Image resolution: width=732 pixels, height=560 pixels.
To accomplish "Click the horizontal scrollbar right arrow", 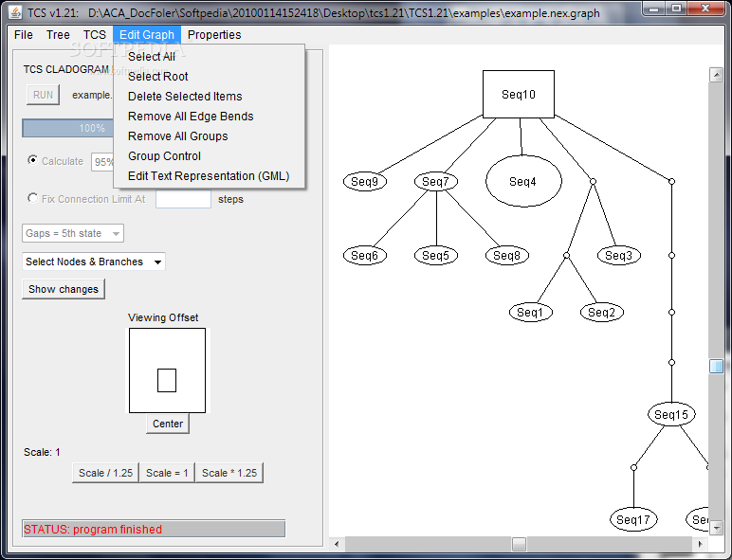I will (x=701, y=544).
